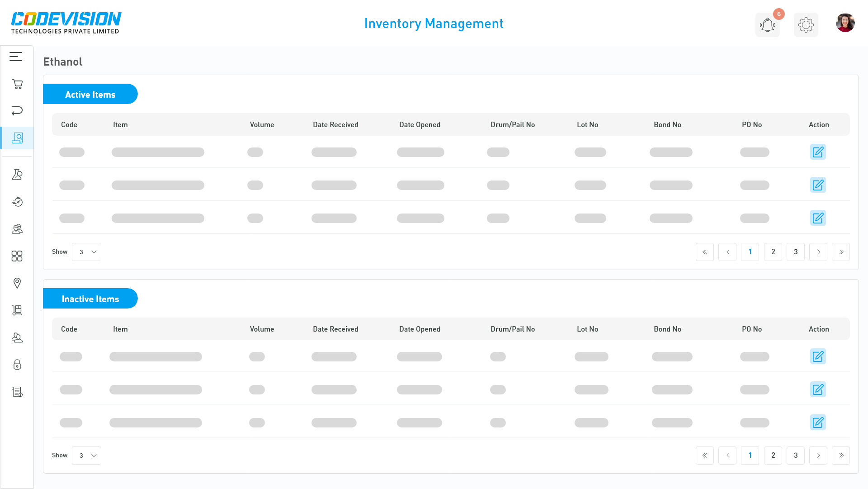Open the lab flask sidebar icon
Screen dimensions: 868x489
(x=17, y=175)
